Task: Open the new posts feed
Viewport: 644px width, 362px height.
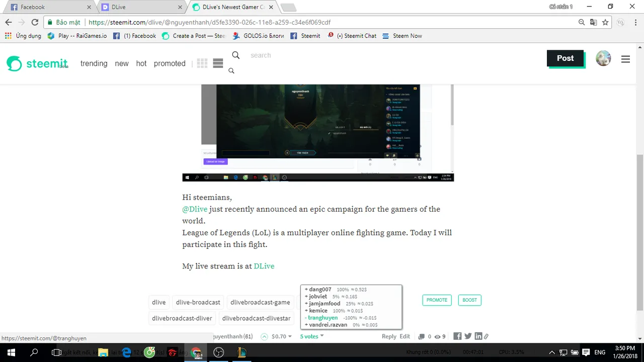Action: (x=122, y=63)
